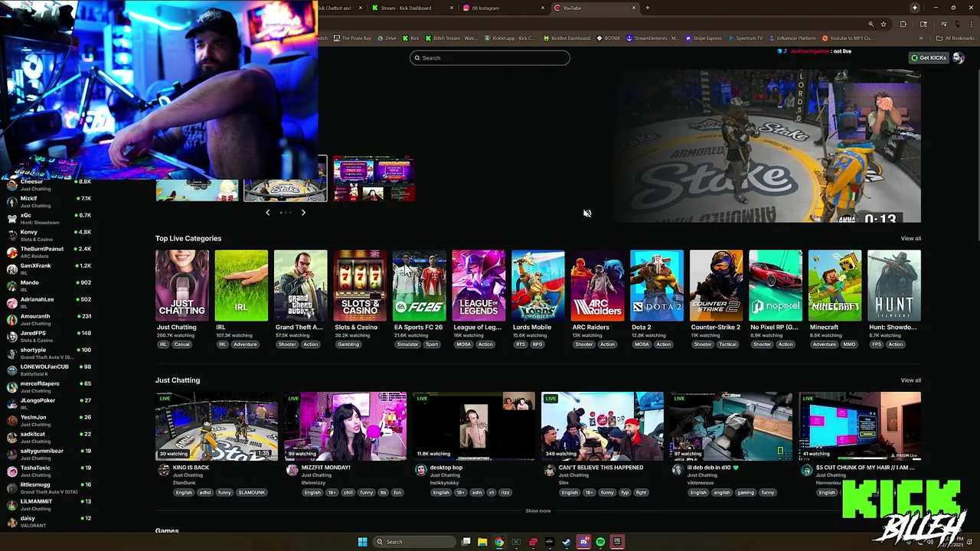Open Windows Start menu
The image size is (980, 551).
pyautogui.click(x=362, y=542)
